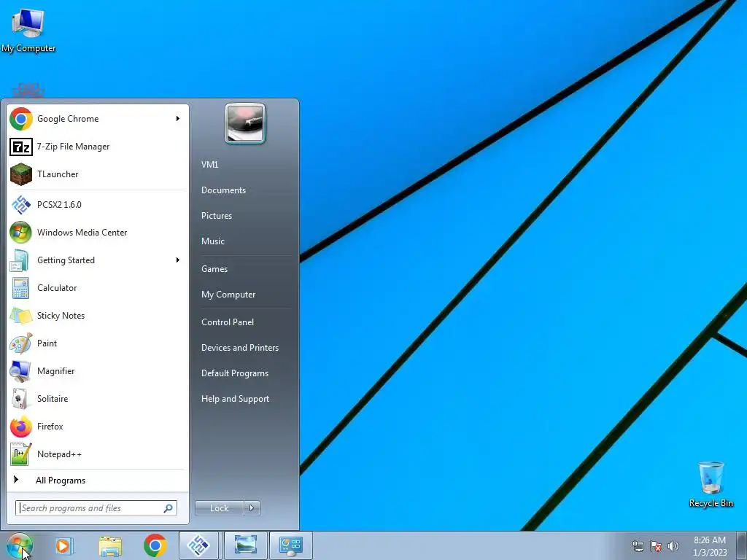
Task: Open Games explorer
Action: [x=214, y=268]
